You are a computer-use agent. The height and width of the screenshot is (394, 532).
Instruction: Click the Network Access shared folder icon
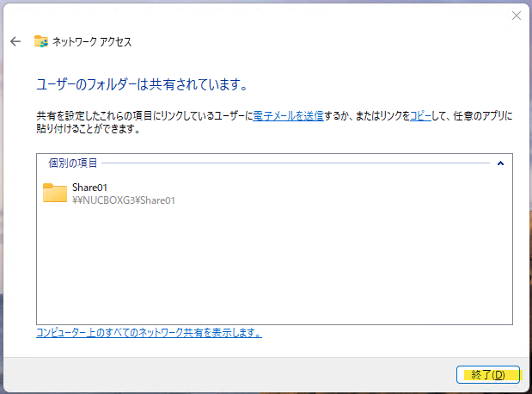[40, 41]
